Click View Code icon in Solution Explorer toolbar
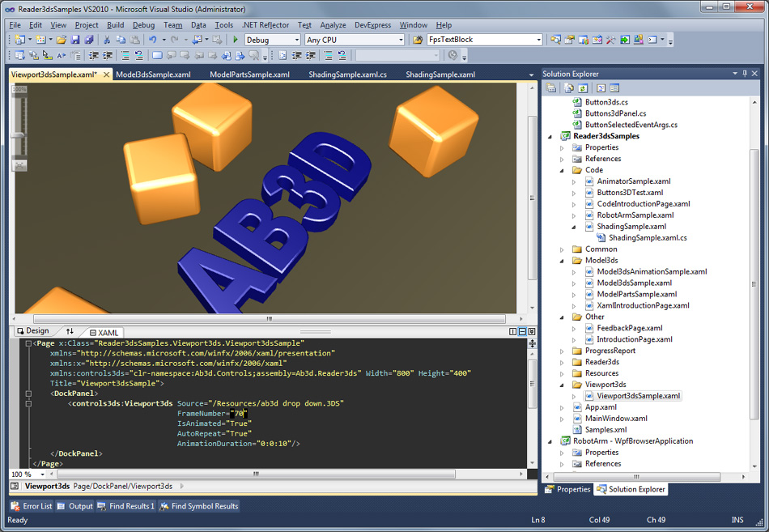Viewport: 769px width, 532px height. tap(601, 87)
